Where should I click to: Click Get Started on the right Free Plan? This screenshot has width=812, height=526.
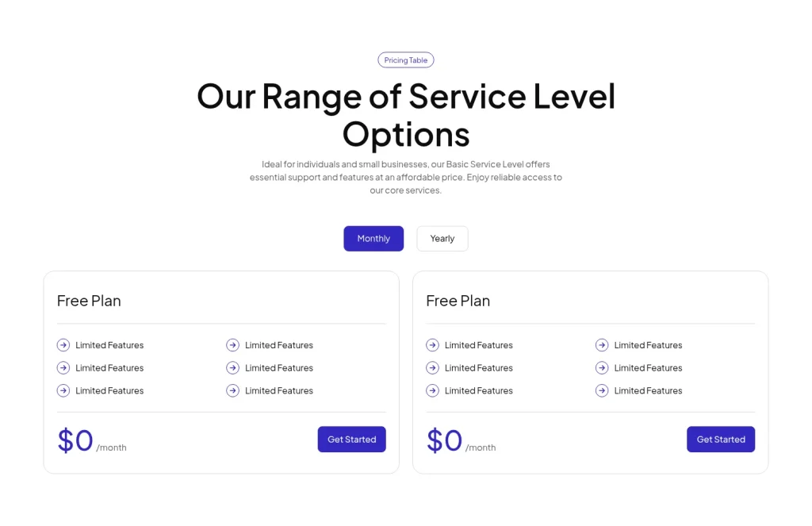pyautogui.click(x=721, y=439)
